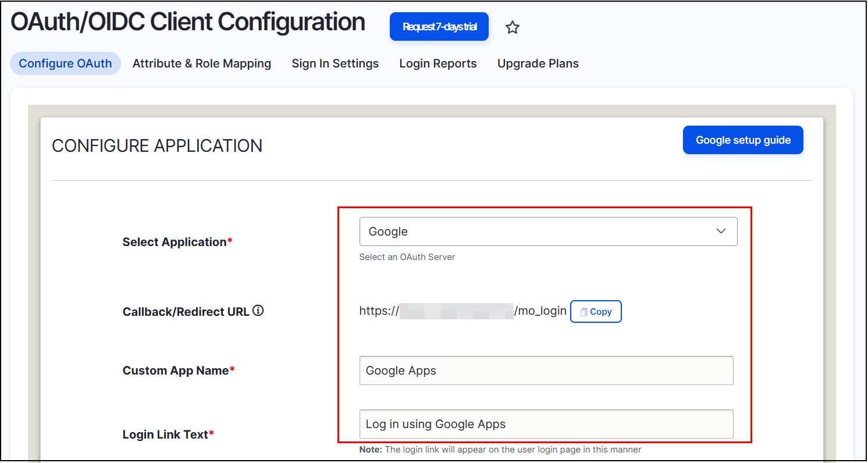Copy the callback URL

(x=596, y=311)
